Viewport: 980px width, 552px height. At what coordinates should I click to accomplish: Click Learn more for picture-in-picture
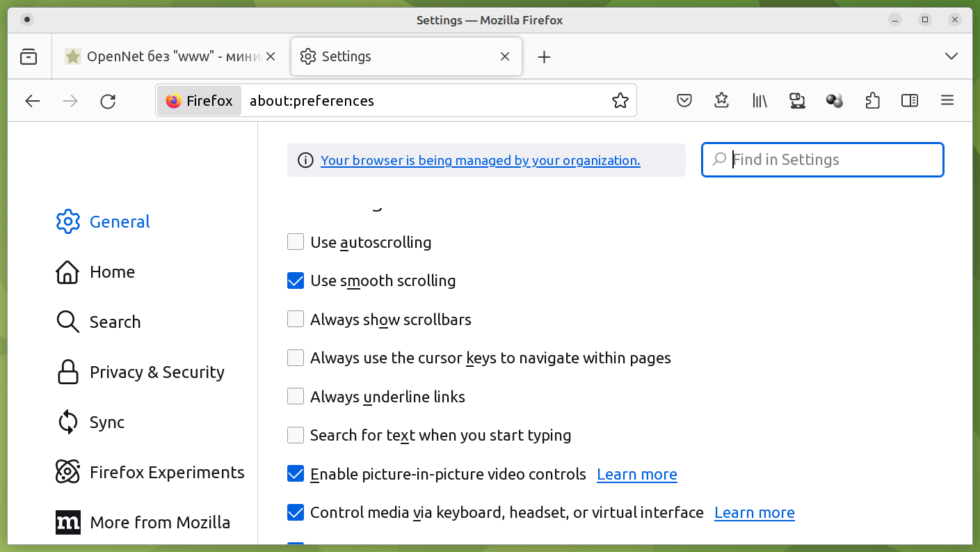636,475
